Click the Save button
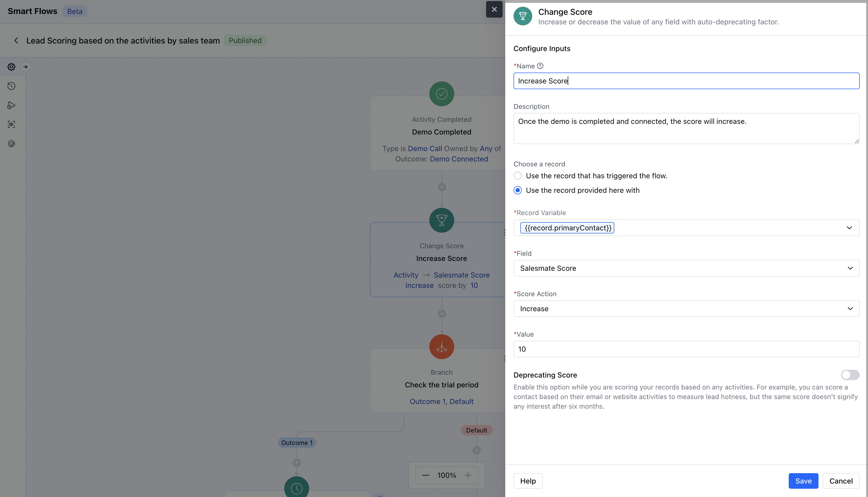This screenshot has width=868, height=497. click(803, 481)
